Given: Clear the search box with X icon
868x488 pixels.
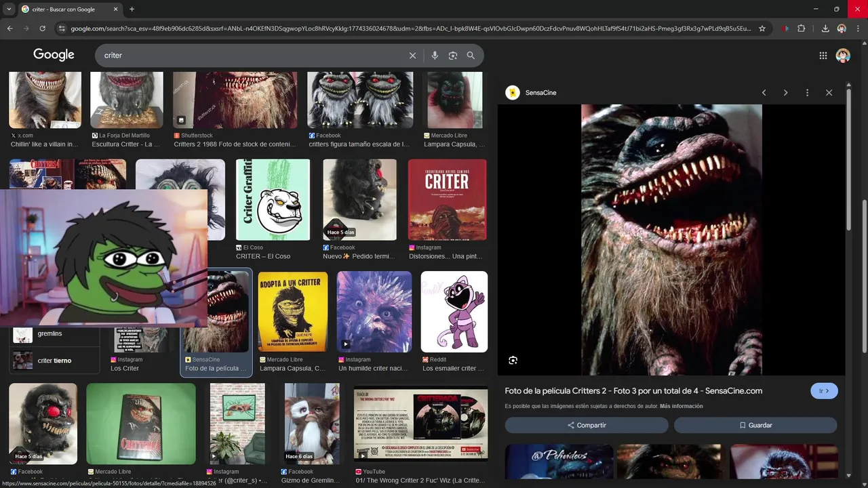Looking at the screenshot, I should point(412,56).
